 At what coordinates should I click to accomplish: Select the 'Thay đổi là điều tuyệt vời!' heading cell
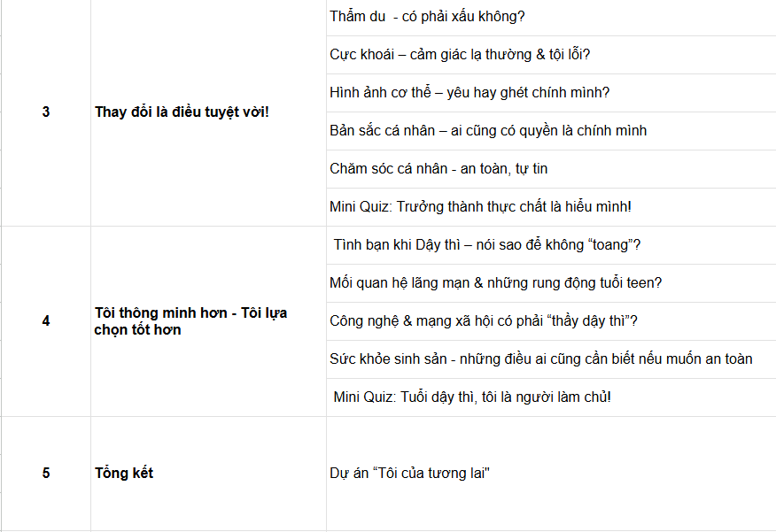[x=208, y=112]
